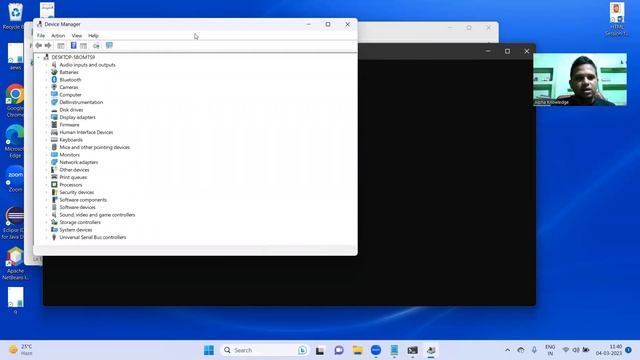Open the weather widget showing 25°C
This screenshot has width=640, height=360.
tap(20, 350)
